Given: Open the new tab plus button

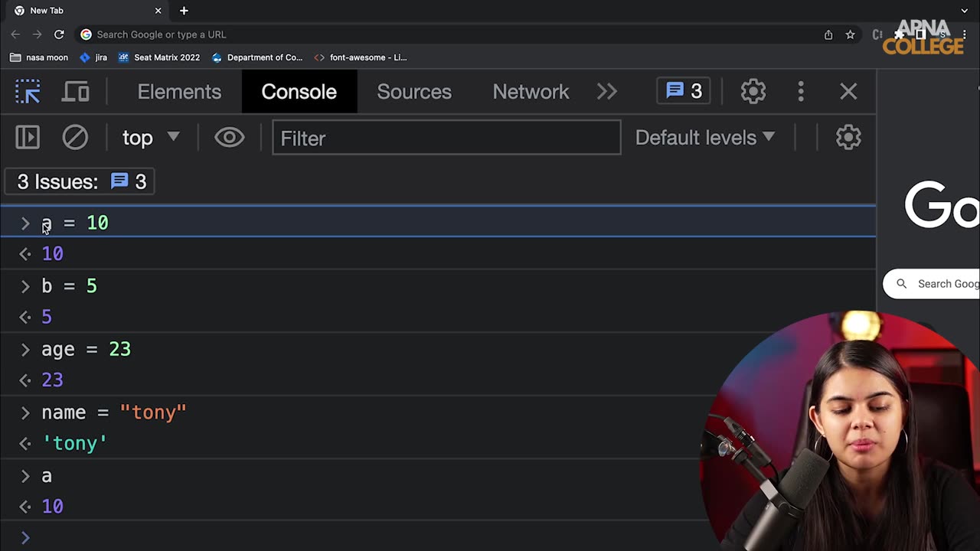Looking at the screenshot, I should click(x=184, y=11).
